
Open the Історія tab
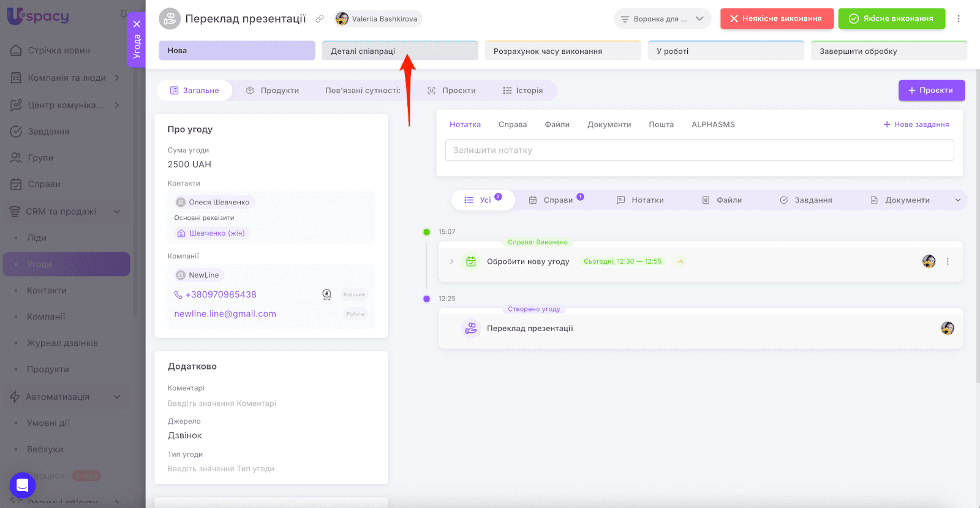[523, 91]
